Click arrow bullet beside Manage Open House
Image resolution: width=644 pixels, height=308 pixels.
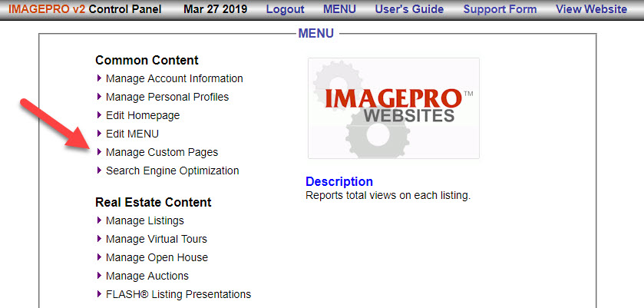(99, 257)
